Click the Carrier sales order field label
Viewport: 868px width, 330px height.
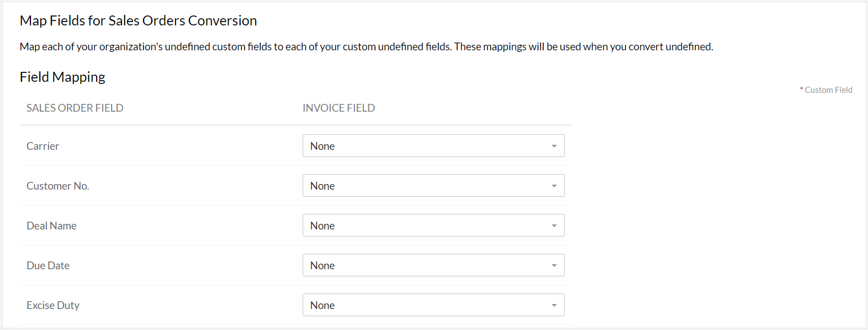click(x=43, y=146)
